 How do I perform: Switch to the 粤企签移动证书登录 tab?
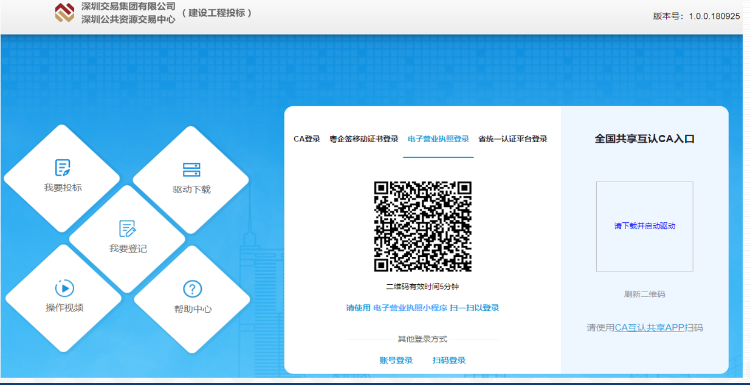point(364,139)
